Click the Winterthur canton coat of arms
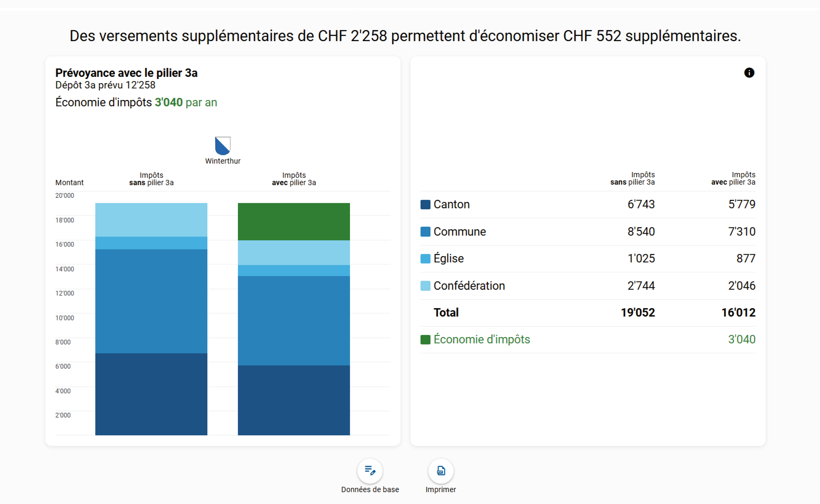Image resolution: width=820 pixels, height=504 pixels. click(223, 146)
